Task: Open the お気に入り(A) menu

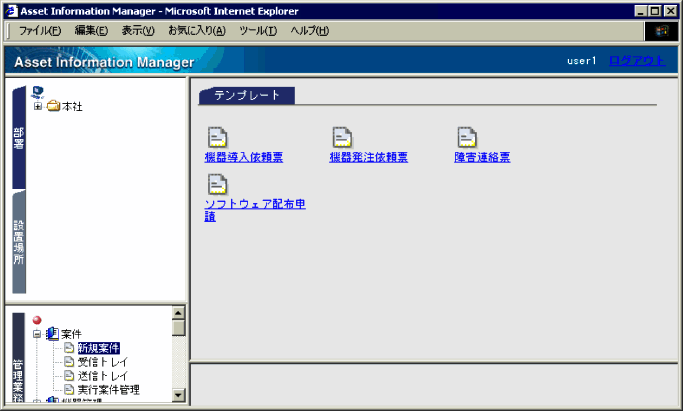Action: click(x=197, y=31)
